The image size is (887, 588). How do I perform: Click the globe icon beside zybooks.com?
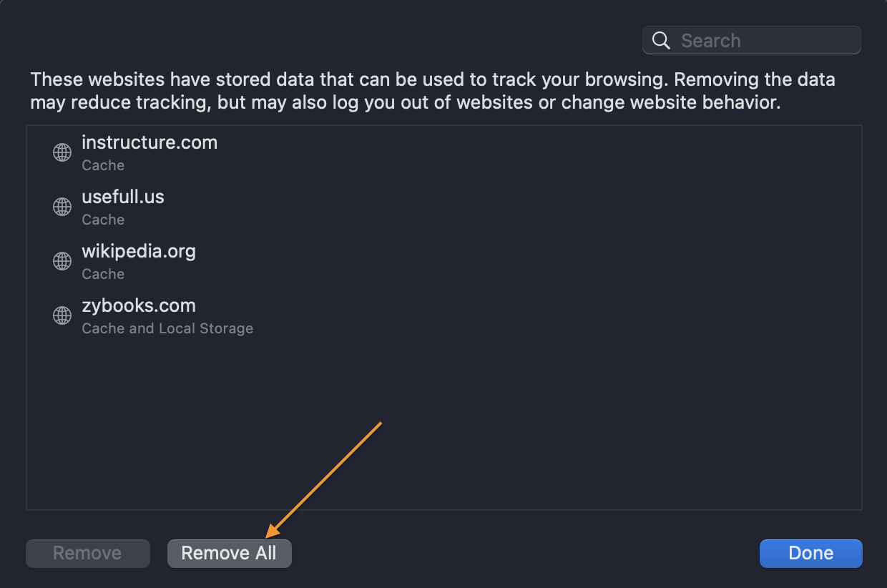click(63, 315)
